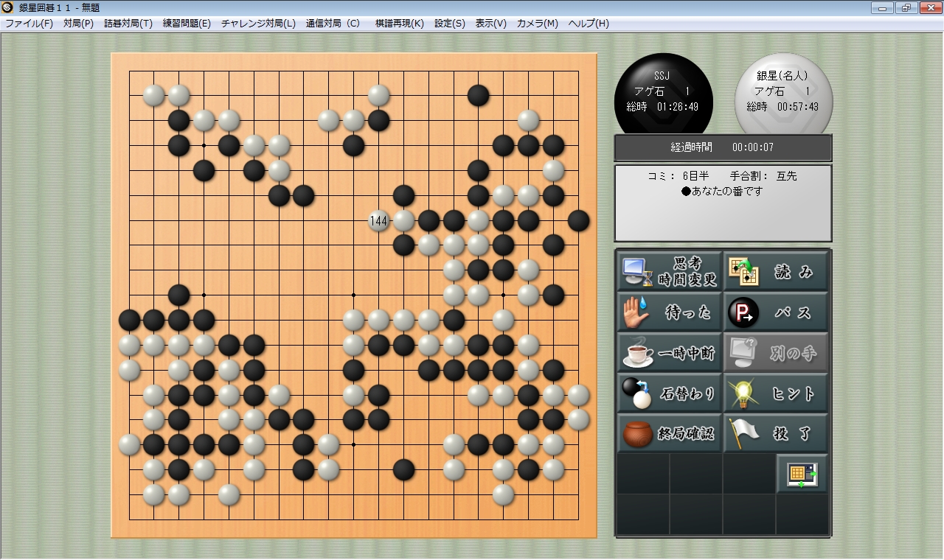Open the 対局(P) menu

[x=78, y=23]
